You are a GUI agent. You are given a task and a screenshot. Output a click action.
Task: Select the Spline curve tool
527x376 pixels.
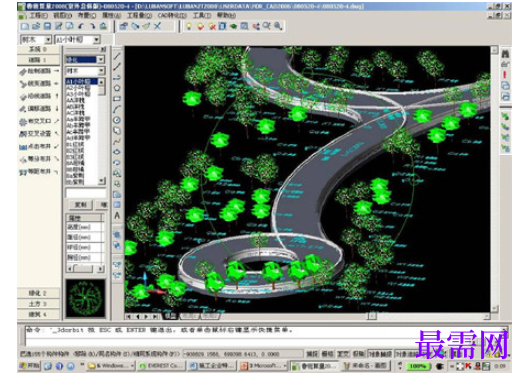[117, 141]
